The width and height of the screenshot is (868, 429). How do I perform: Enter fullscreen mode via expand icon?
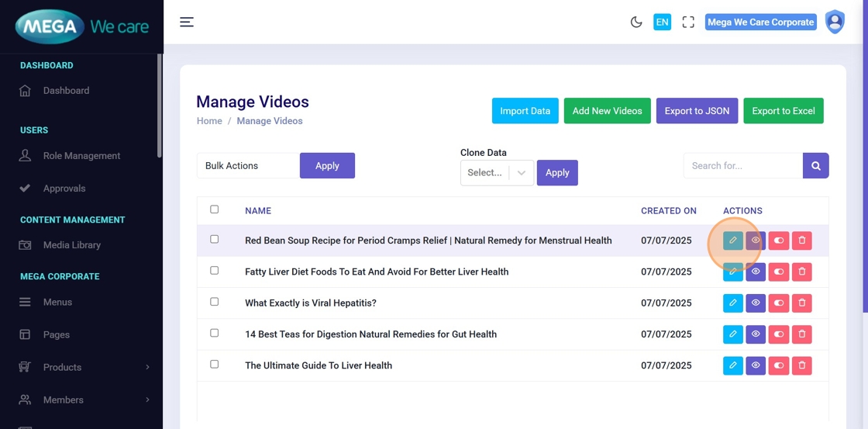688,22
